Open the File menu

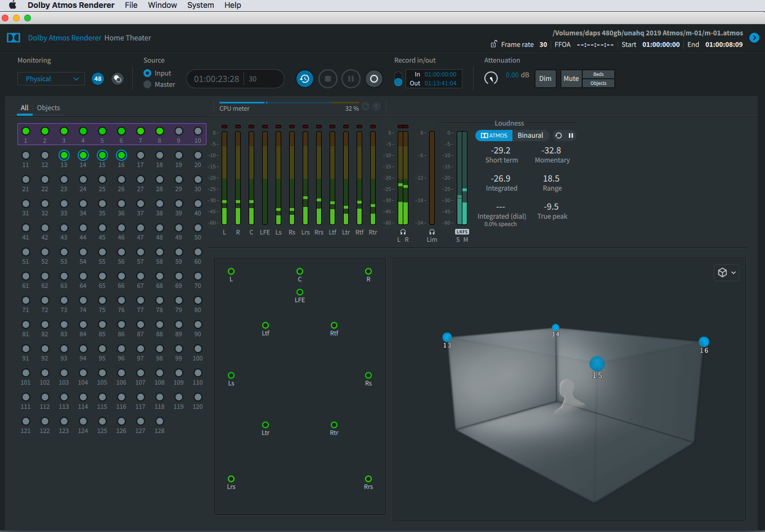pyautogui.click(x=131, y=5)
